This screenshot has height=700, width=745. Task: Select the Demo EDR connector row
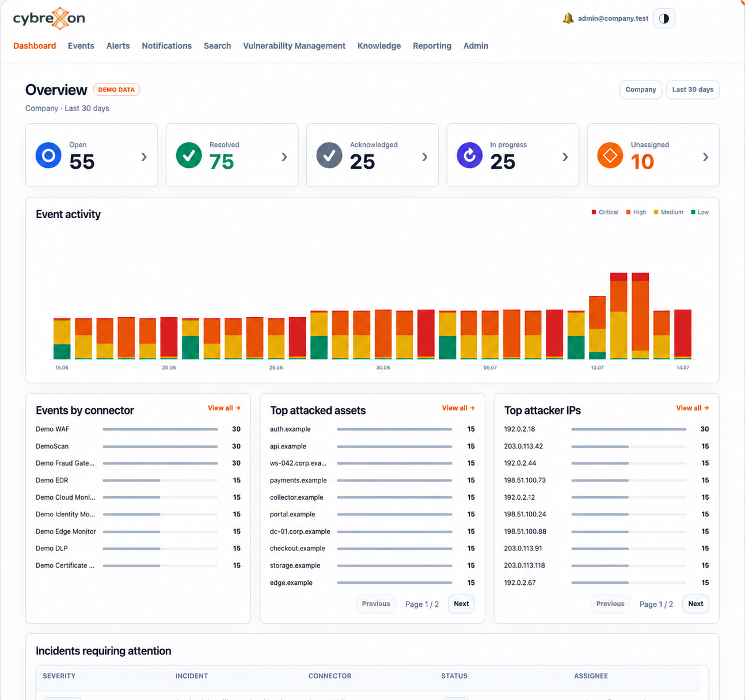138,480
